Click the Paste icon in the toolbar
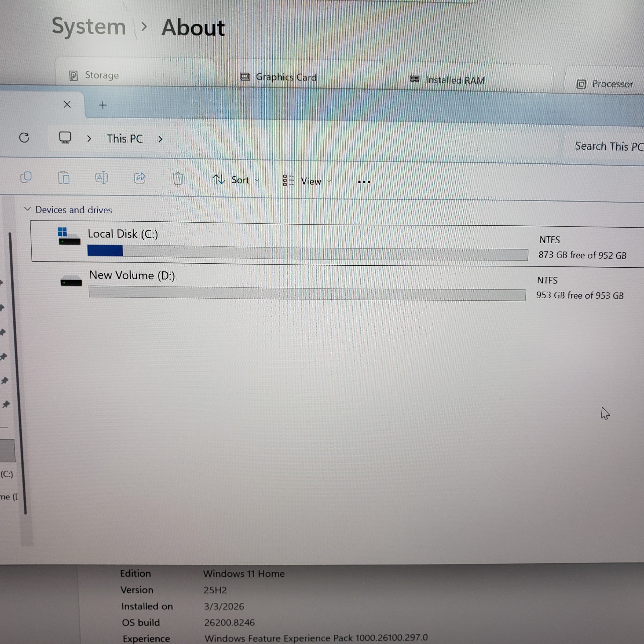Image resolution: width=644 pixels, height=644 pixels. point(64,177)
